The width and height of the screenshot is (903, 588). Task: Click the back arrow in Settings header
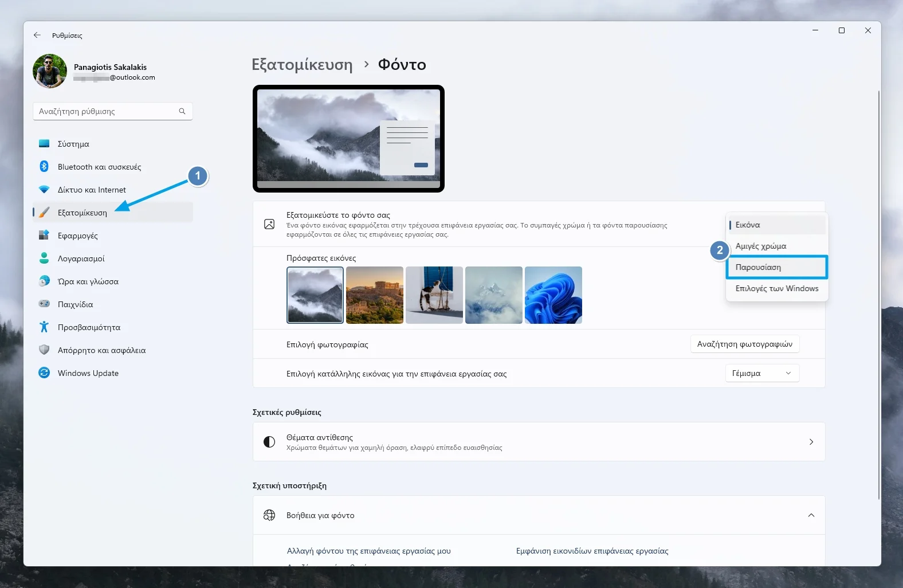[x=37, y=35]
